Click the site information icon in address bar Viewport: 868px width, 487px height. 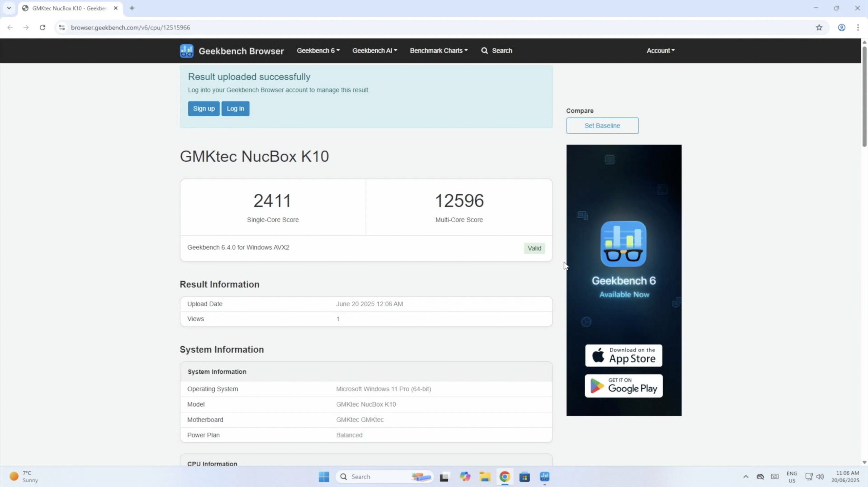62,27
